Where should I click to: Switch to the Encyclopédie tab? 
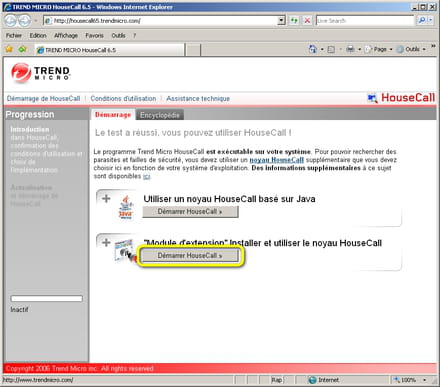click(160, 115)
